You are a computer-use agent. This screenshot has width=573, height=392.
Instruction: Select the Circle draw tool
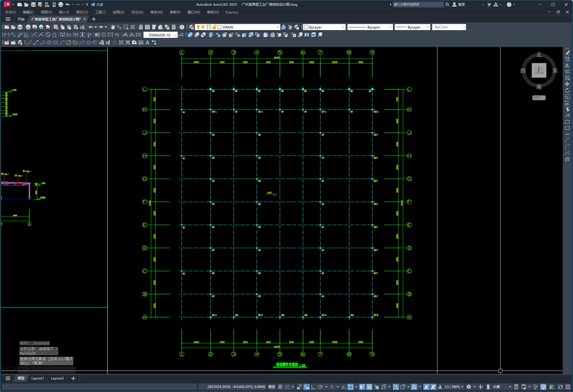(x=69, y=42)
